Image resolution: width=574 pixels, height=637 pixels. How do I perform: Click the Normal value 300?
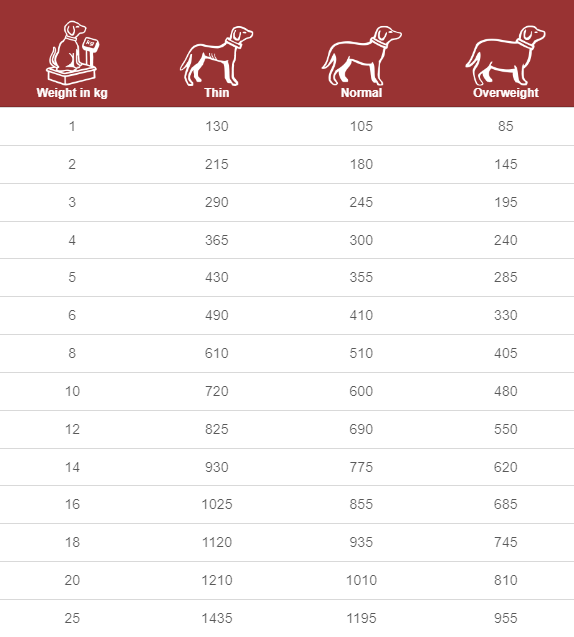(361, 240)
